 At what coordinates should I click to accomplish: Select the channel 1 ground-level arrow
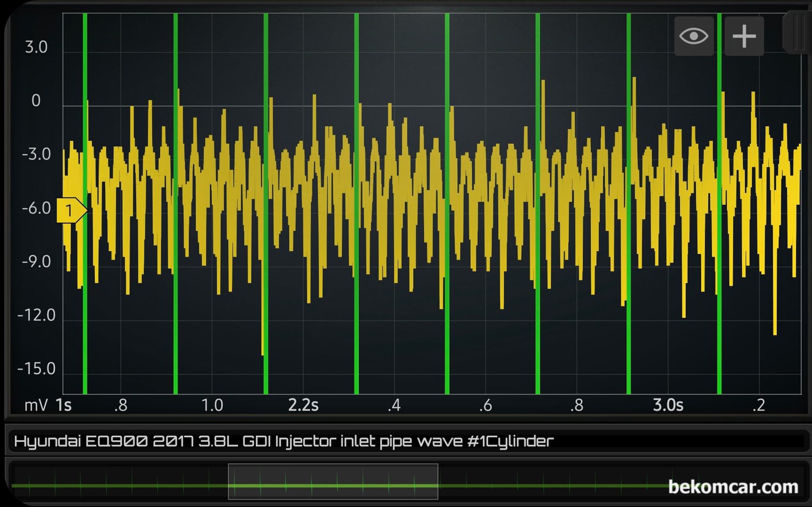tap(71, 209)
